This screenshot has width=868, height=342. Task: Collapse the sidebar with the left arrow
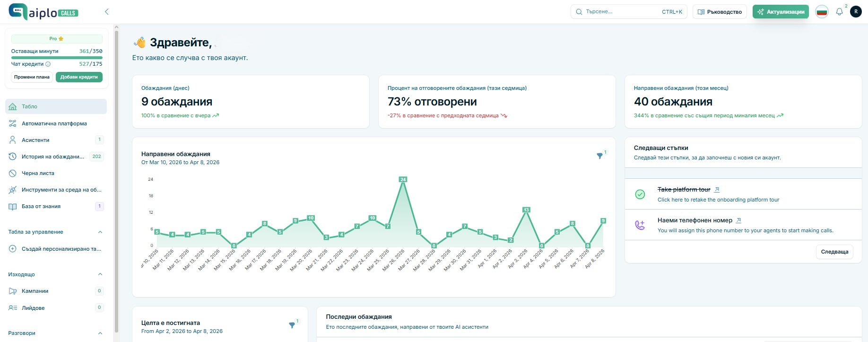(106, 12)
